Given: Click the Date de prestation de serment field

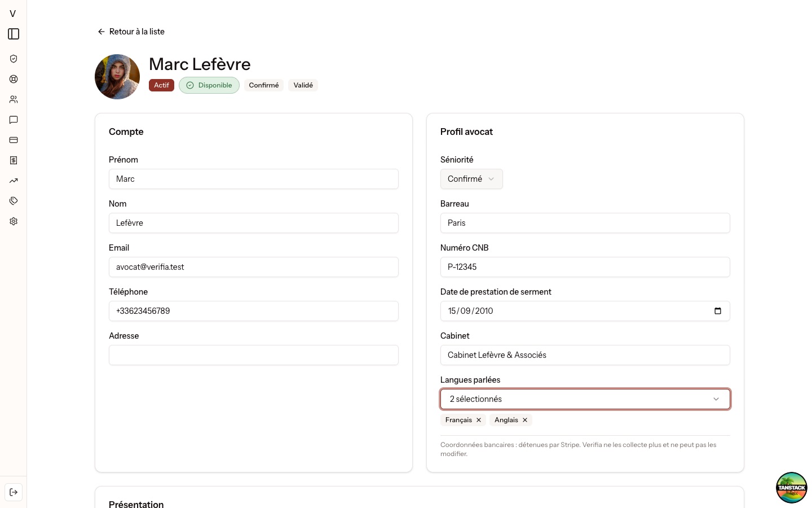Looking at the screenshot, I should (x=585, y=311).
